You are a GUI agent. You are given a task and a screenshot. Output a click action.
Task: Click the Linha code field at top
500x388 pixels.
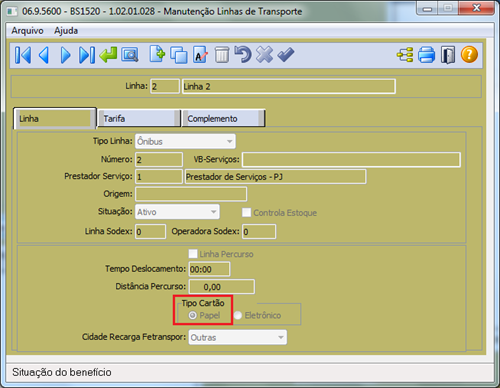(x=165, y=86)
